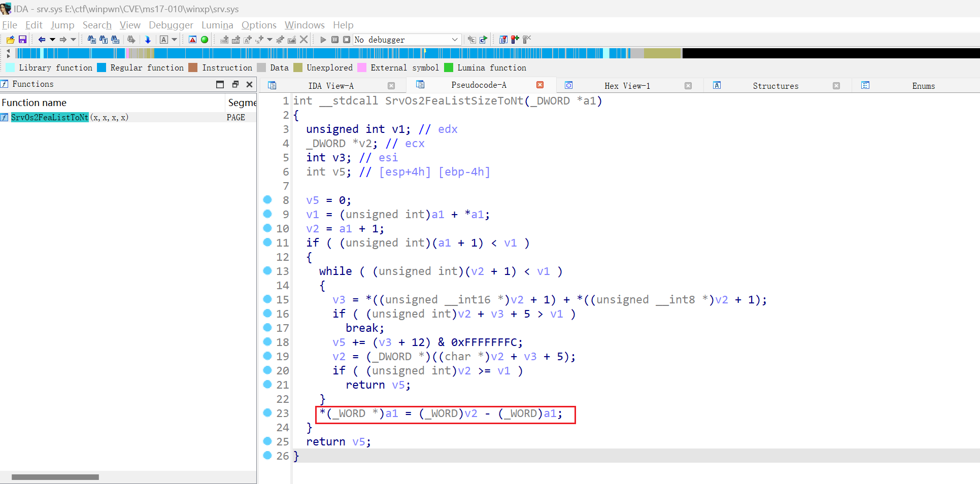Viewport: 980px width, 484px height.
Task: Start process with the play icon
Action: 323,40
